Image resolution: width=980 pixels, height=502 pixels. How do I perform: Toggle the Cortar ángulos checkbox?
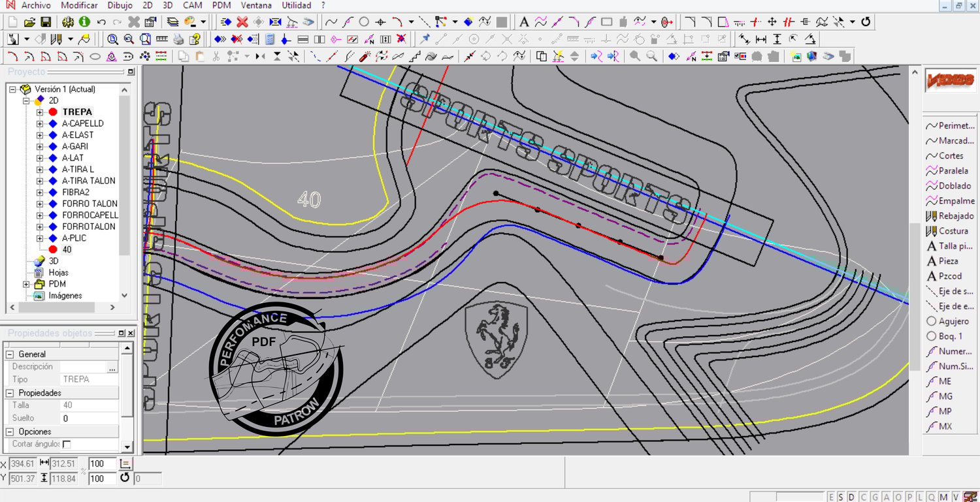[67, 444]
